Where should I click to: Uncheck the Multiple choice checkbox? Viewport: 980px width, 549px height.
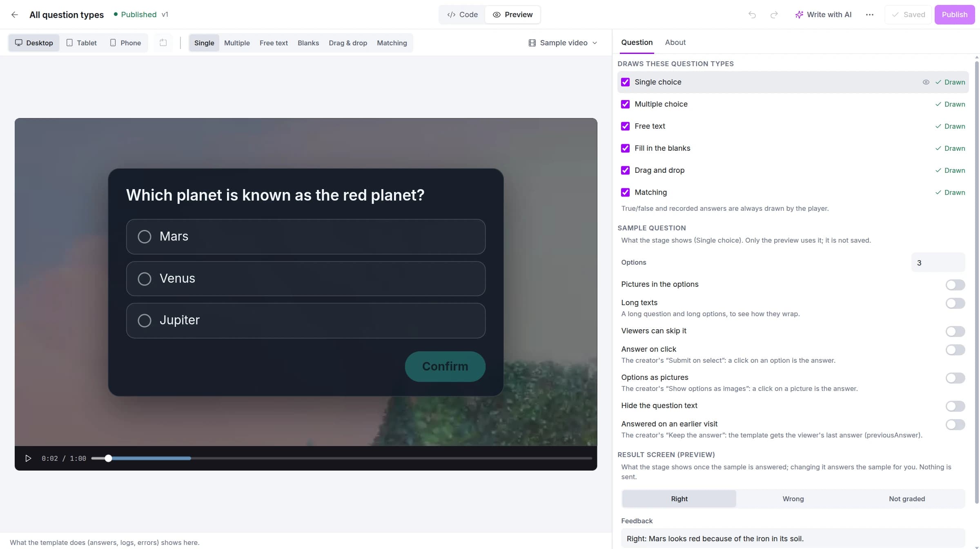click(x=625, y=104)
